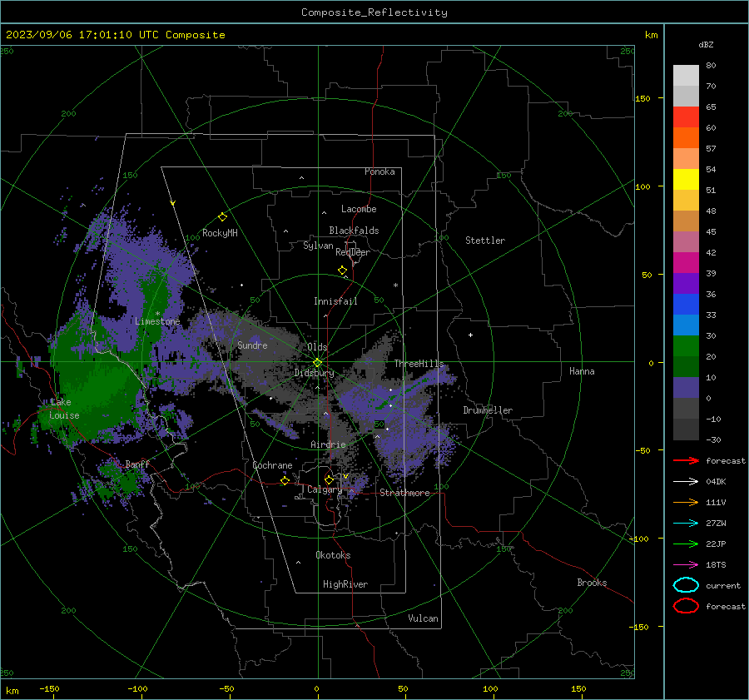Click the Sylvan label

point(318,246)
